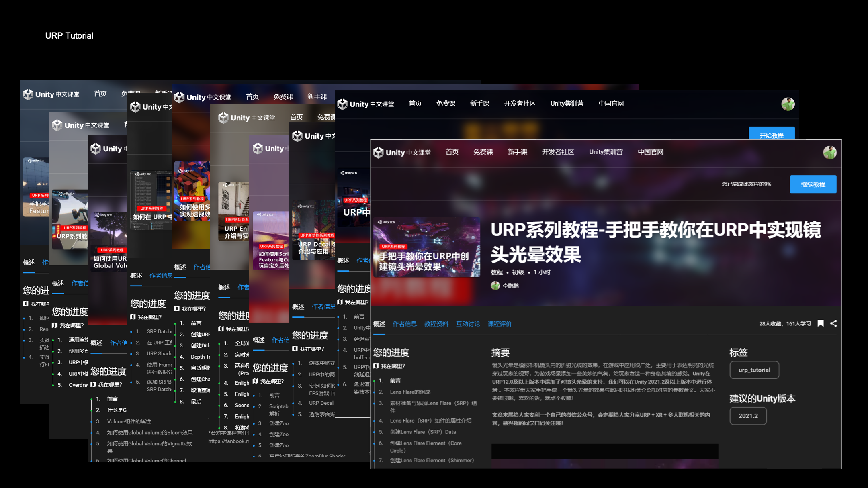Open lesson 2 Lens Flare的组成
The image size is (868, 488).
[410, 392]
